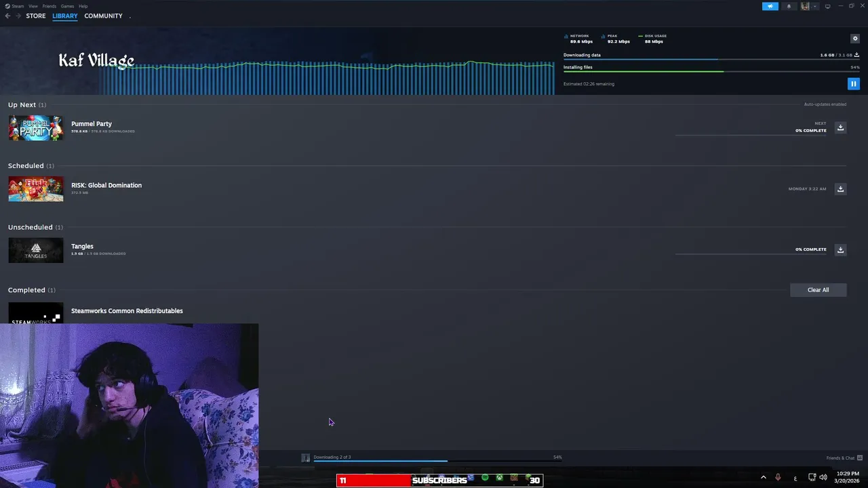Open the View menu

point(33,6)
